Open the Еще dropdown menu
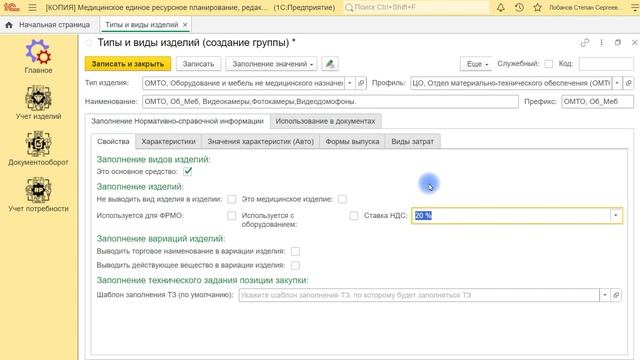The image size is (640, 360). pyautogui.click(x=476, y=64)
